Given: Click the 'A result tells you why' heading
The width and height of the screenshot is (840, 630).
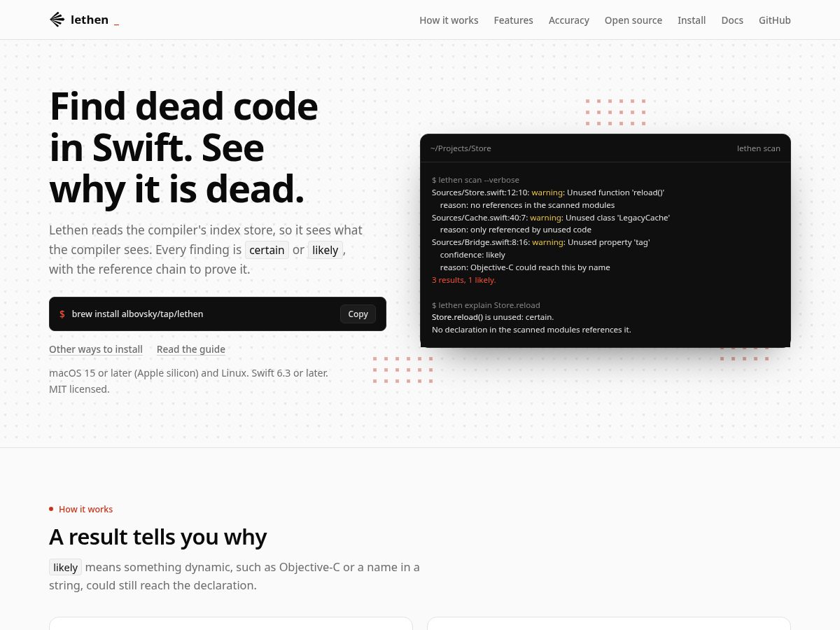Looking at the screenshot, I should click(157, 537).
